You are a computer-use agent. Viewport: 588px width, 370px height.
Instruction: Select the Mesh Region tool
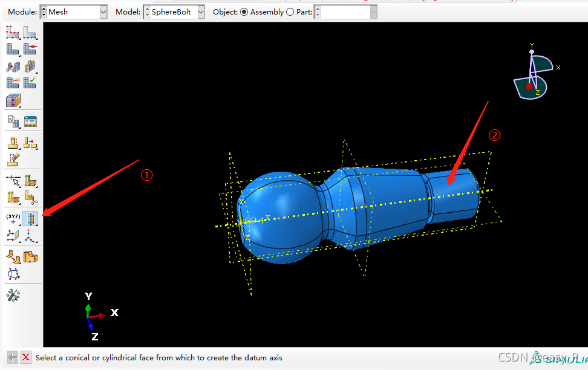tap(30, 49)
